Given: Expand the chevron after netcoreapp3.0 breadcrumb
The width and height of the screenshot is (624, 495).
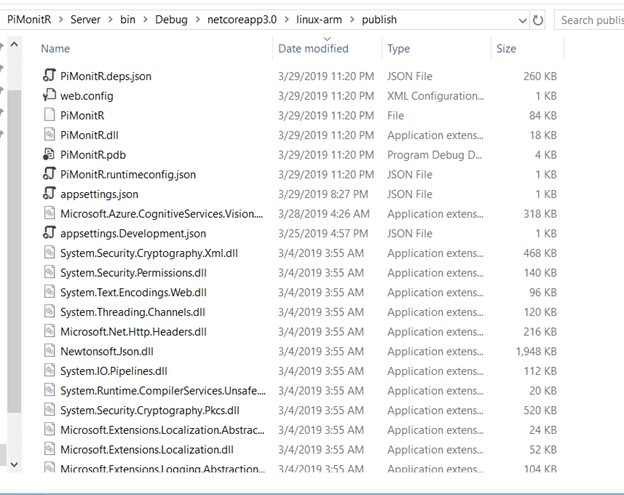Looking at the screenshot, I should (x=287, y=19).
